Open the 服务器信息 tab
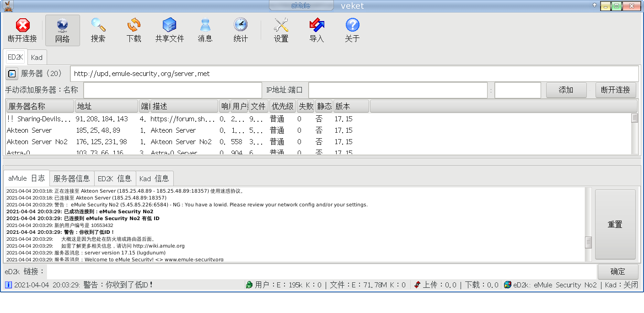Image resolution: width=644 pixels, height=313 pixels. [x=72, y=179]
